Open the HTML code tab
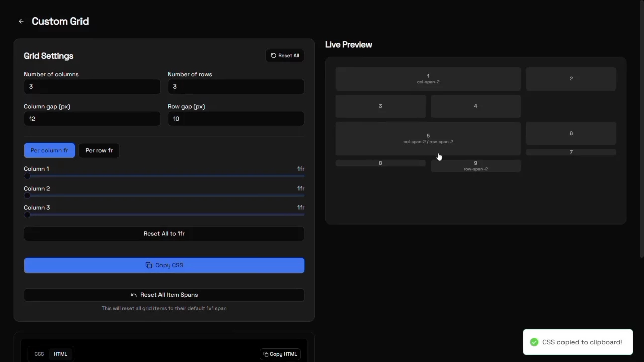644x362 pixels. [60, 354]
